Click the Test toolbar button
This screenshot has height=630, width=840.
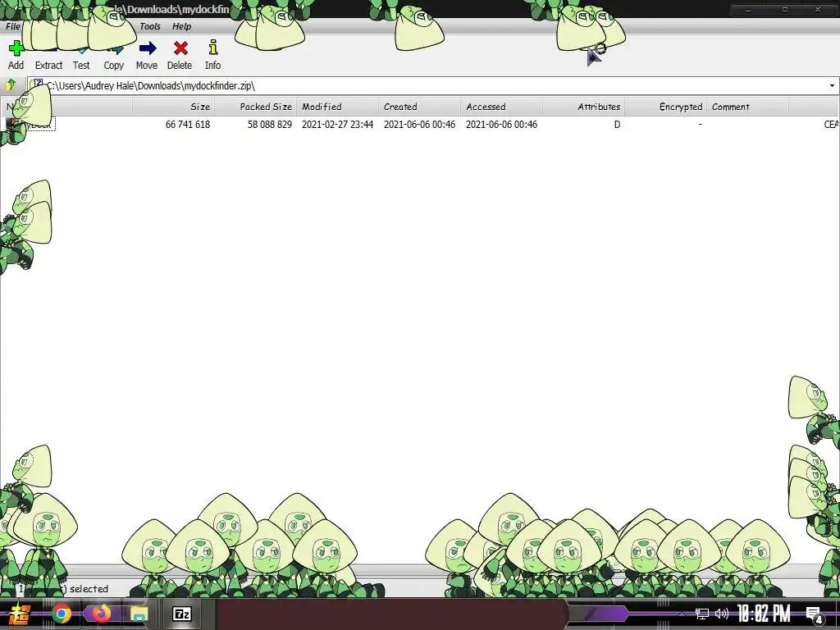coord(81,56)
